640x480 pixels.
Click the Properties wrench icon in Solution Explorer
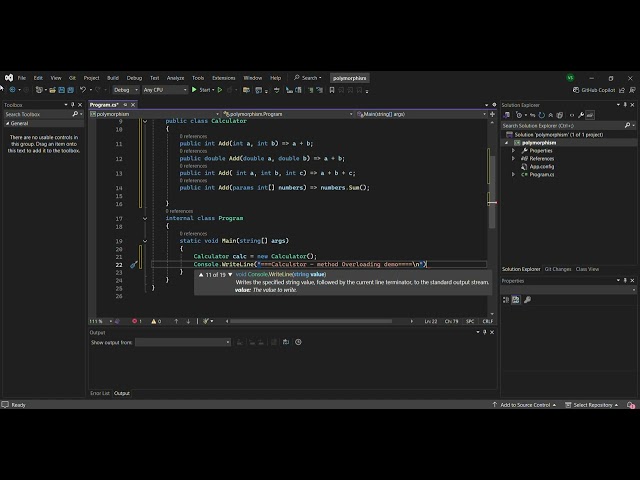click(x=581, y=115)
